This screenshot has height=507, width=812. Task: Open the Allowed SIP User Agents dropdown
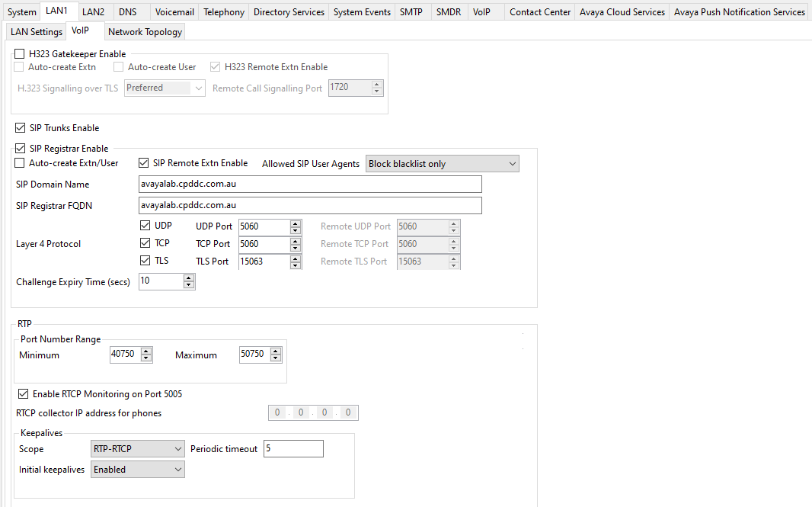[443, 164]
